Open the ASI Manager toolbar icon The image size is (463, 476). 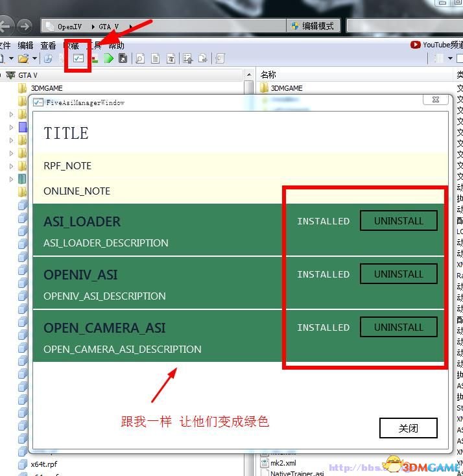(x=78, y=58)
